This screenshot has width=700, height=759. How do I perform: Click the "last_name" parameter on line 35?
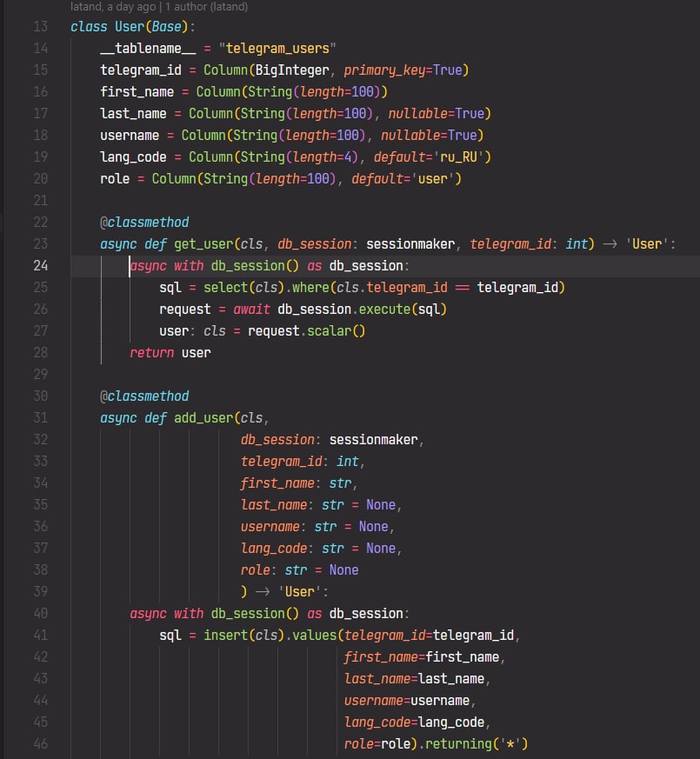point(274,505)
